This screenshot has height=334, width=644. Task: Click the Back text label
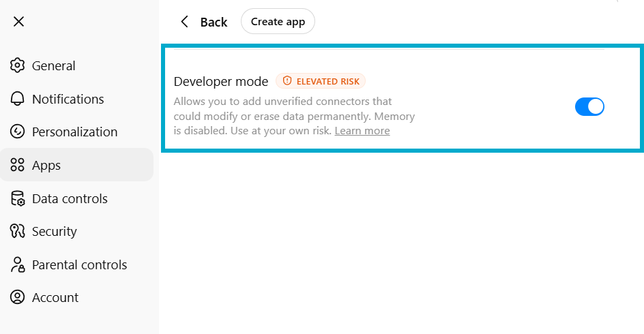point(214,22)
